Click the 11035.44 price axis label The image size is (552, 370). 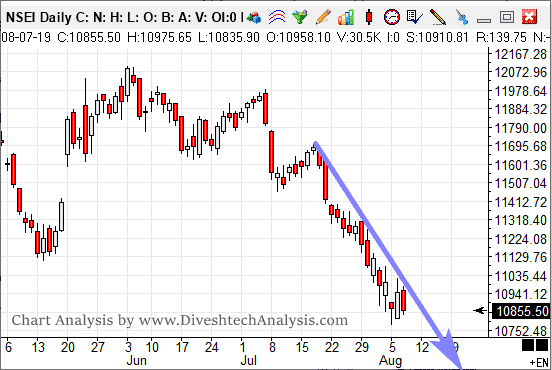point(520,276)
